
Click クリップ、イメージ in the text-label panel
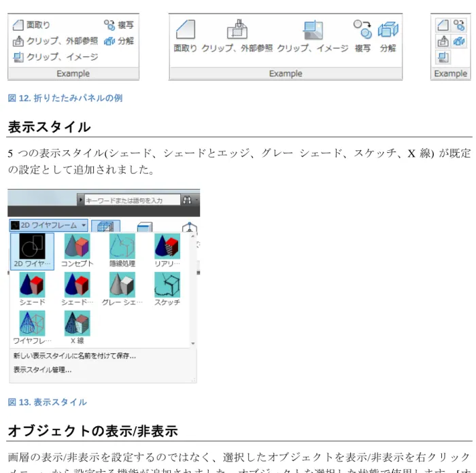point(56,57)
